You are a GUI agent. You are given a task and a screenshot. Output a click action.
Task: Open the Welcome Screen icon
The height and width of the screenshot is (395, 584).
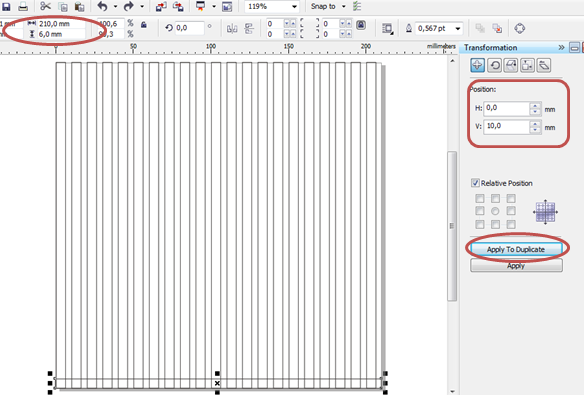pyautogui.click(x=227, y=6)
